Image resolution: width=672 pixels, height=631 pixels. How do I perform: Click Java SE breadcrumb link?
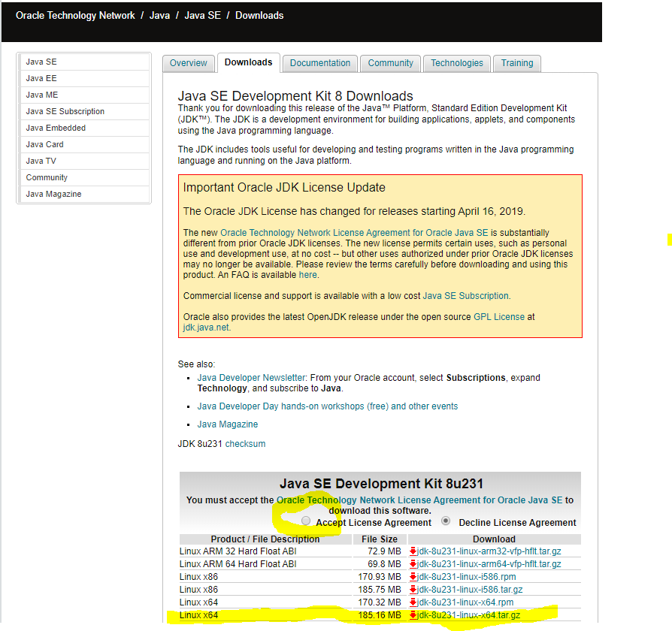pyautogui.click(x=203, y=16)
